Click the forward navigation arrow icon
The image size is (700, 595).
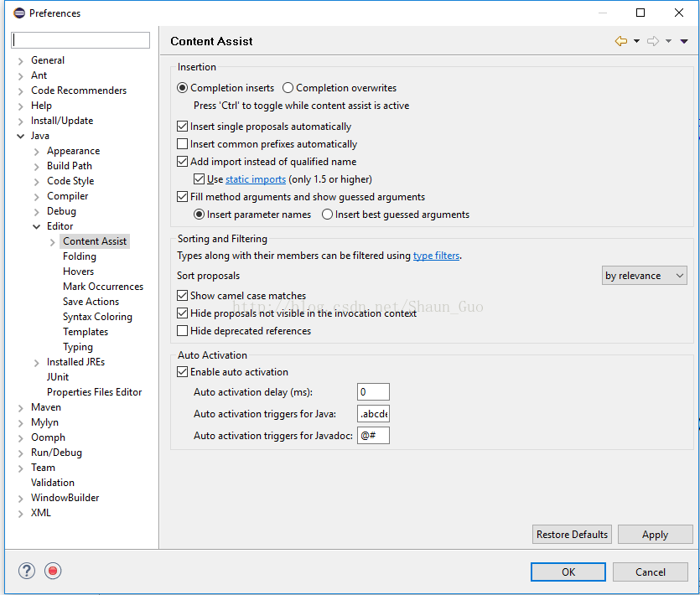click(x=653, y=41)
